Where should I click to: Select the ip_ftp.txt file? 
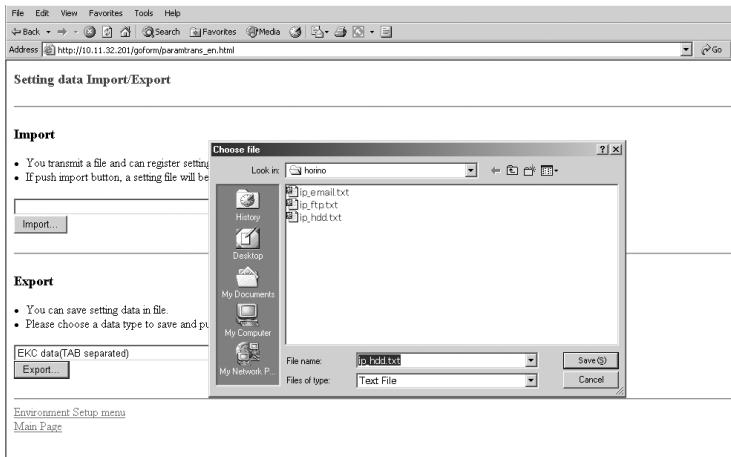pyautogui.click(x=312, y=204)
